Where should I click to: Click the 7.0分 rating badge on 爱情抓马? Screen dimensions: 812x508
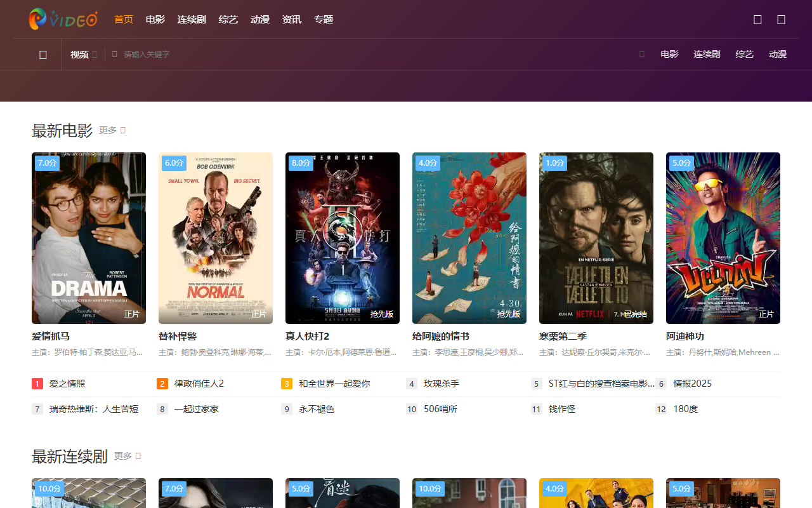click(x=47, y=163)
